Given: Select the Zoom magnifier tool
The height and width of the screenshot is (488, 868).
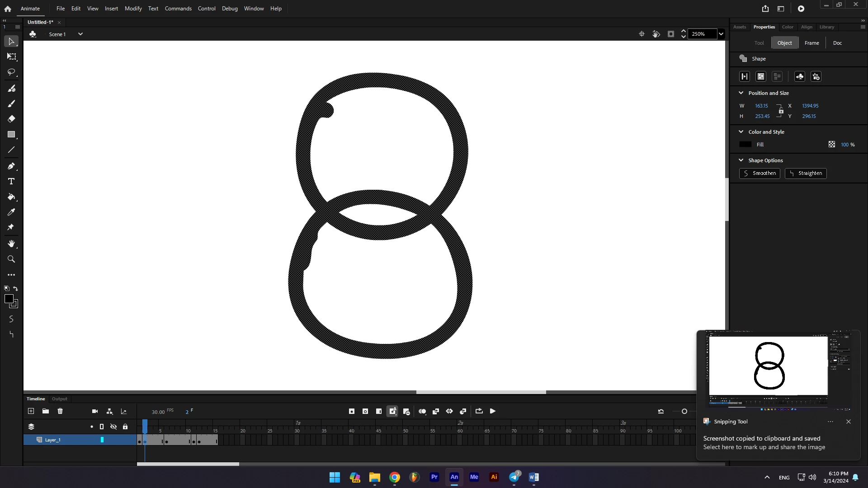Looking at the screenshot, I should coord(11,259).
